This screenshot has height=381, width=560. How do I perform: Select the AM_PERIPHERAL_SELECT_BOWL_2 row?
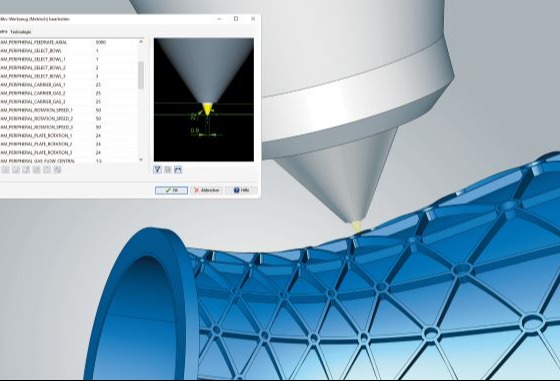pyautogui.click(x=69, y=68)
